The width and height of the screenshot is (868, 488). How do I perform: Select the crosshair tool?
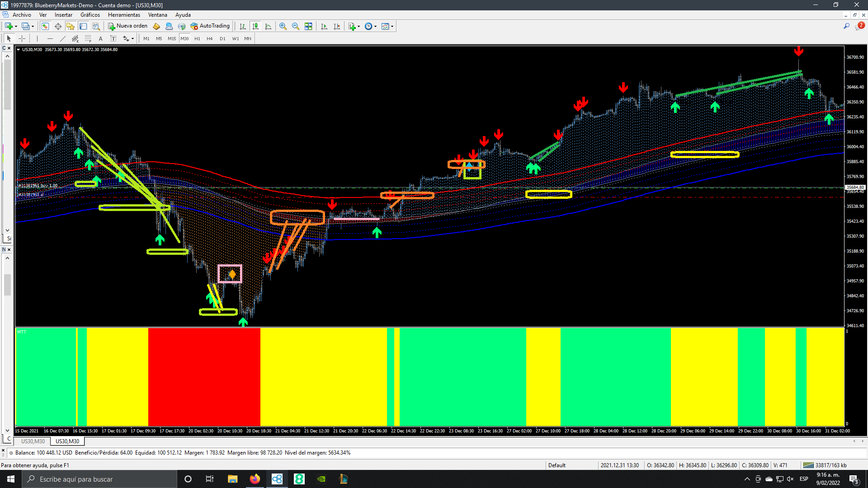click(x=22, y=39)
